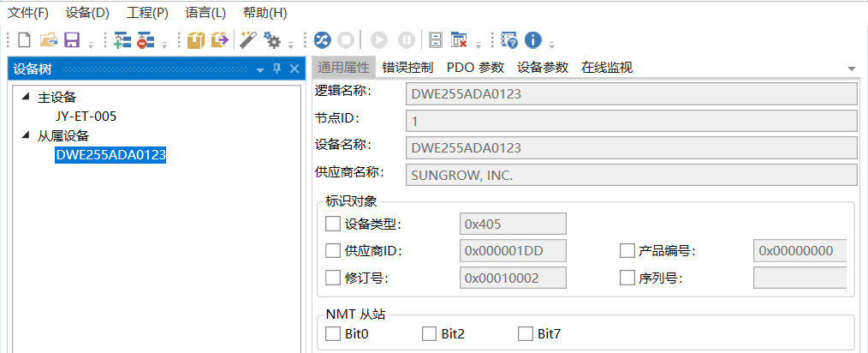
Task: Enable the 设备类型 checkbox
Action: (x=333, y=224)
